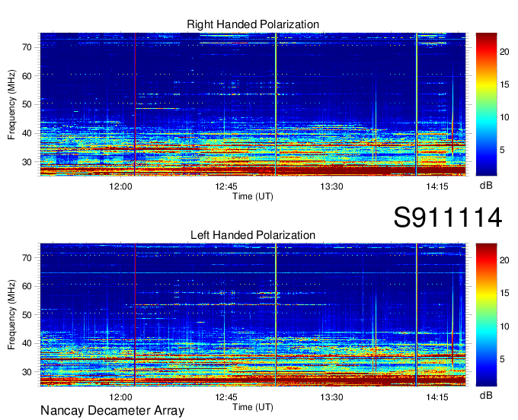Click the 30 MHz tick of top plot

click(27, 162)
